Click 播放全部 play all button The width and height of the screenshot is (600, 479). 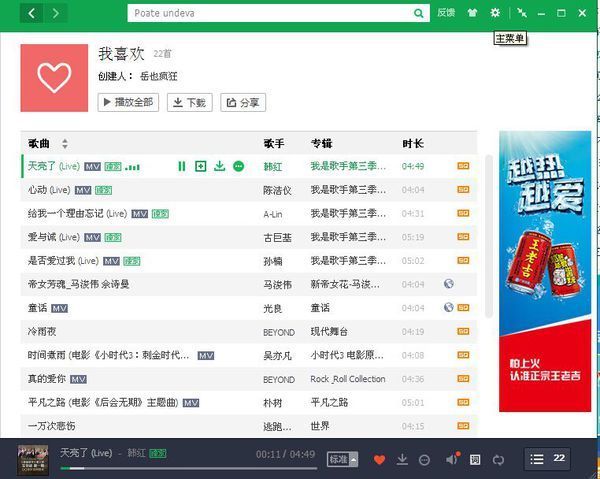128,102
